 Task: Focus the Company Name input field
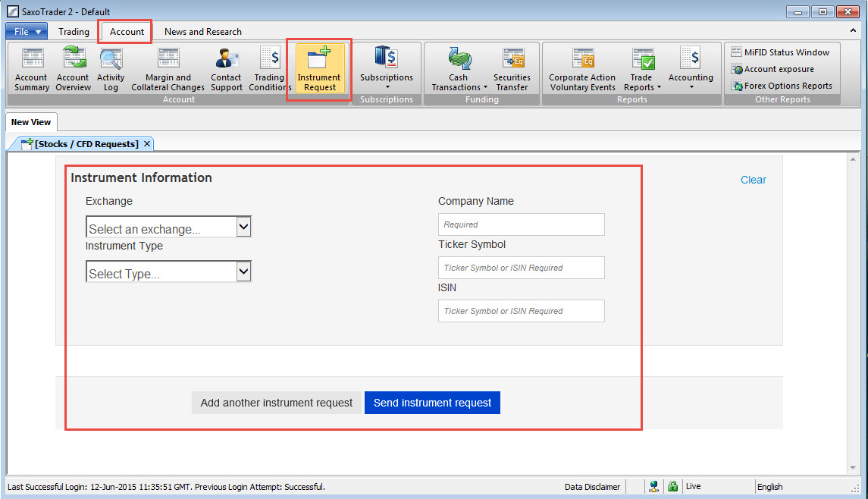click(x=522, y=224)
